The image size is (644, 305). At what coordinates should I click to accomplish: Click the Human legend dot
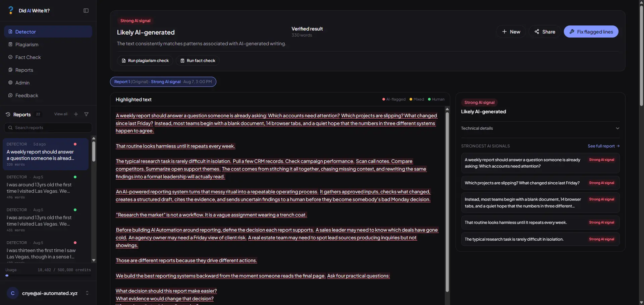[429, 99]
